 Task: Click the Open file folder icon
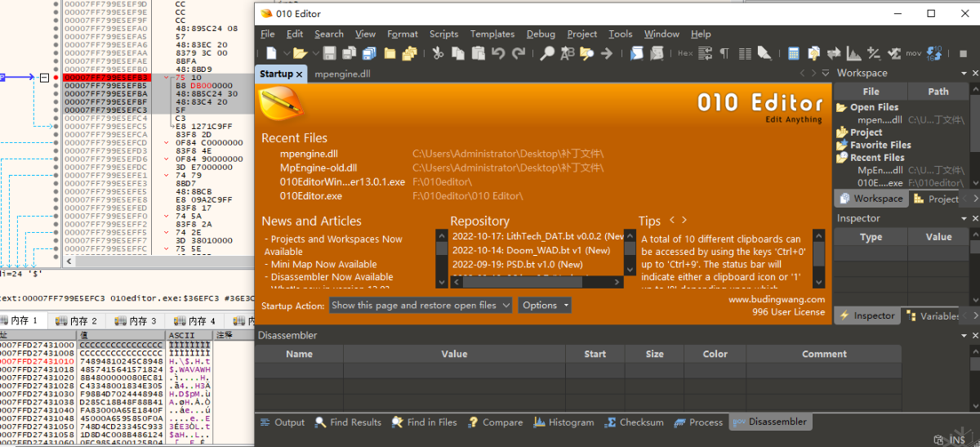coord(300,53)
